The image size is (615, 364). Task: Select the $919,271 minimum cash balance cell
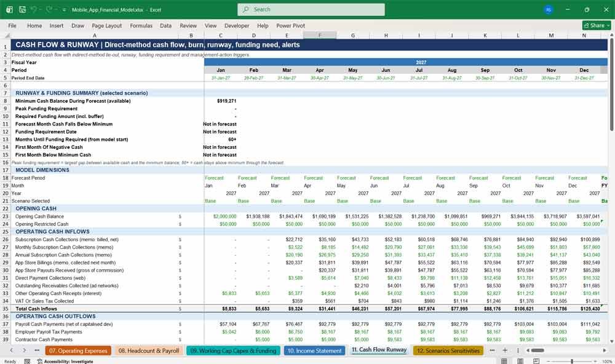[x=221, y=101]
